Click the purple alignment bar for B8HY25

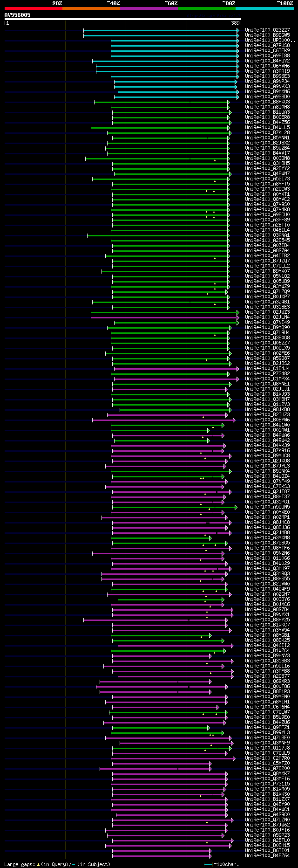(156, 620)
